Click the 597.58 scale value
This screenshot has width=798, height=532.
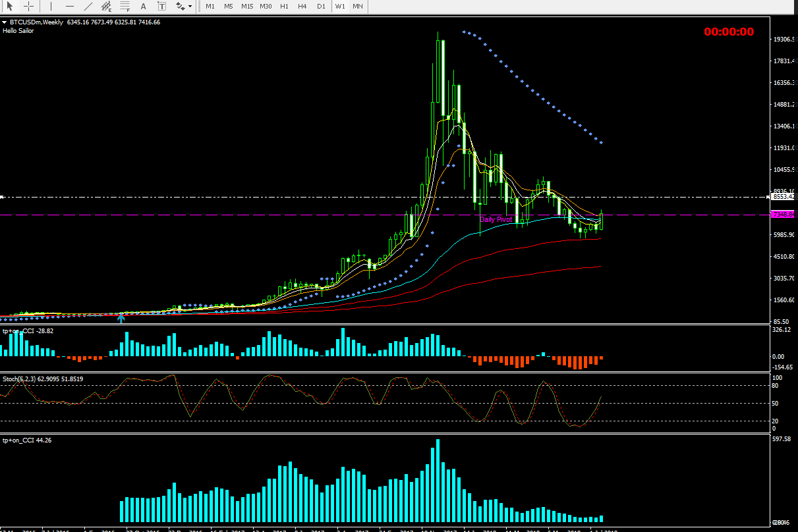[782, 440]
